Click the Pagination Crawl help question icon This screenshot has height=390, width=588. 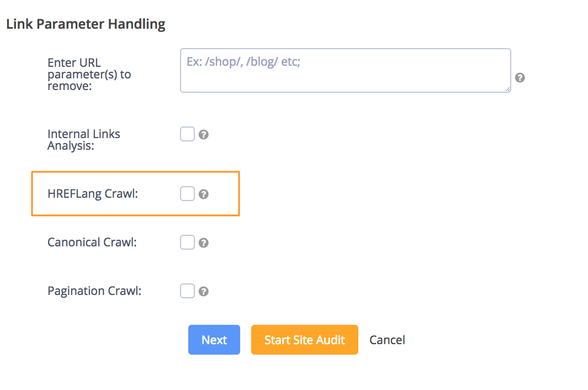coord(204,291)
